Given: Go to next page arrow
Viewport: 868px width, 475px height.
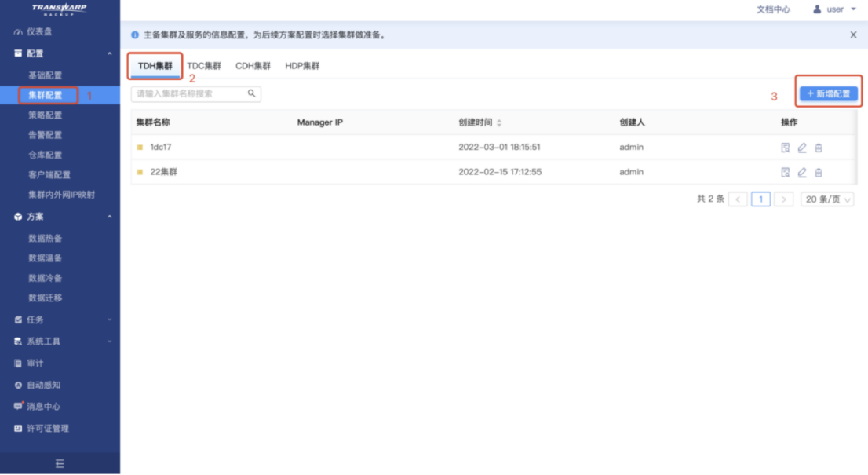Looking at the screenshot, I should point(784,199).
